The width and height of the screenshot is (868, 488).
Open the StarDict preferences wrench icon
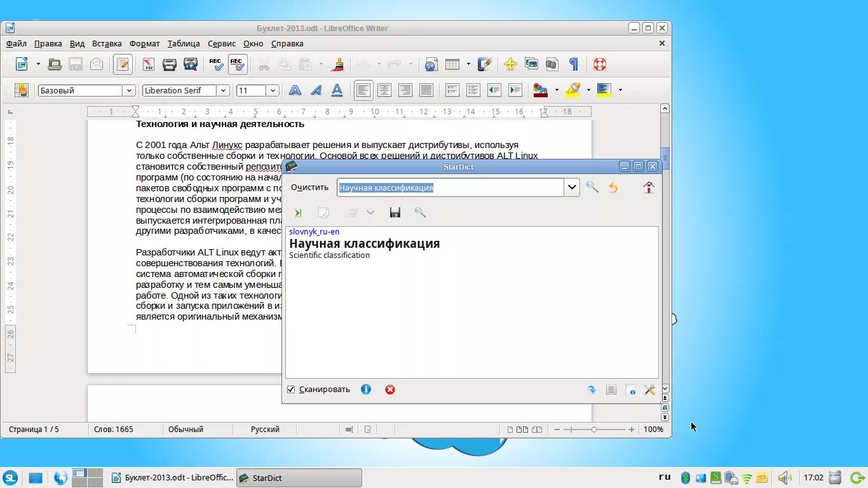(649, 390)
